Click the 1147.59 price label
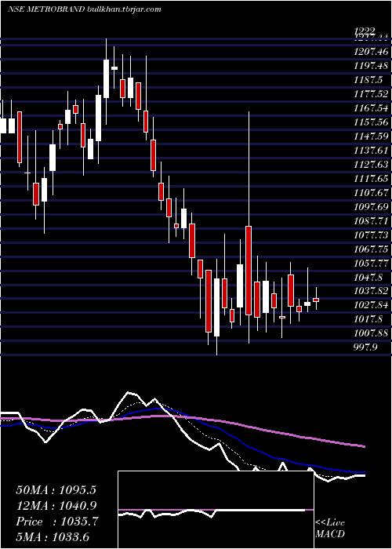 (x=372, y=136)
